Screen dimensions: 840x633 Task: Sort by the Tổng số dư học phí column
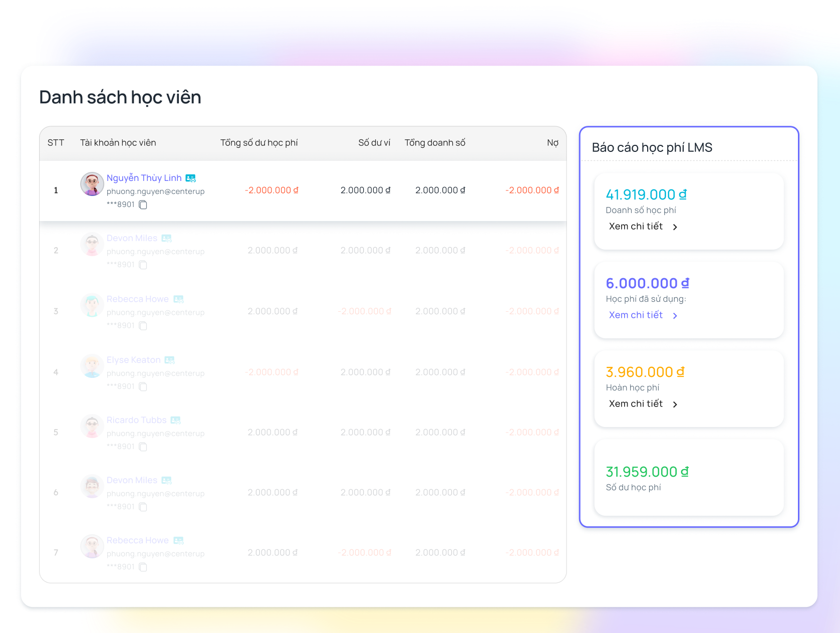coord(259,143)
